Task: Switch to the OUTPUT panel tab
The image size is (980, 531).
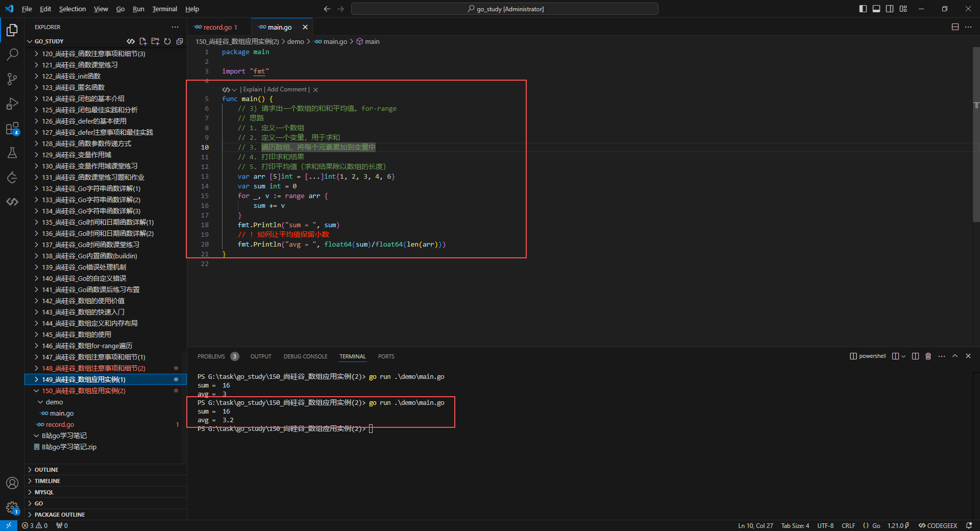Action: coord(261,356)
